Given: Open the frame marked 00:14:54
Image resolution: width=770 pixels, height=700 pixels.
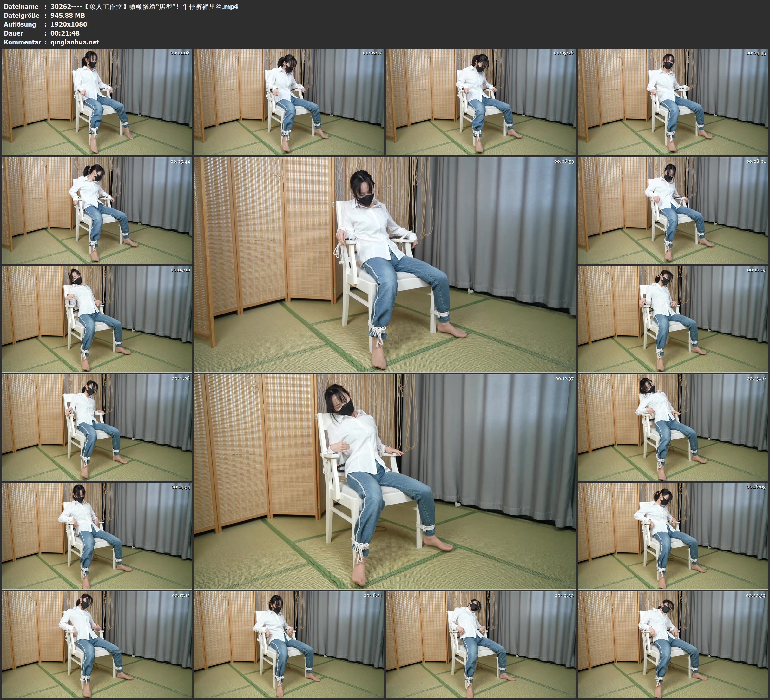Looking at the screenshot, I should point(97,536).
